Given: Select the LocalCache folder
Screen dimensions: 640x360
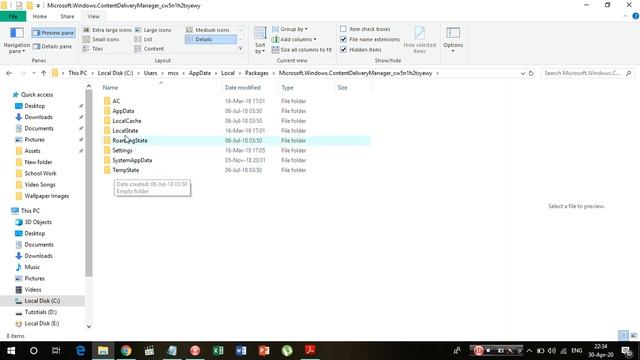Looking at the screenshot, I should pyautogui.click(x=127, y=121).
